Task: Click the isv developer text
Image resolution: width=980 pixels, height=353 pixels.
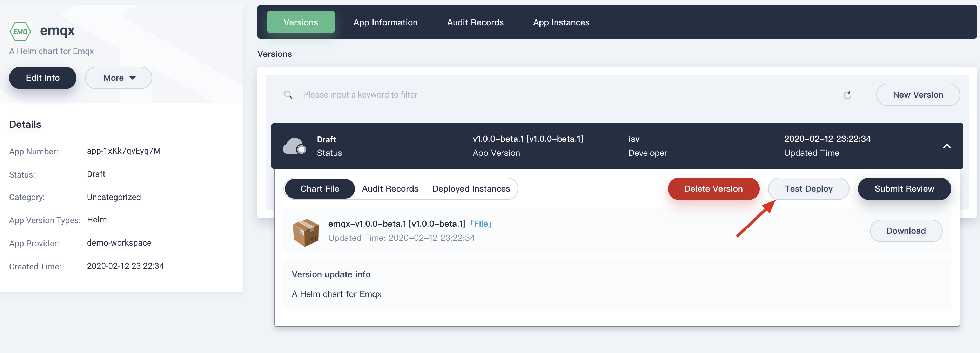Action: pyautogui.click(x=634, y=139)
